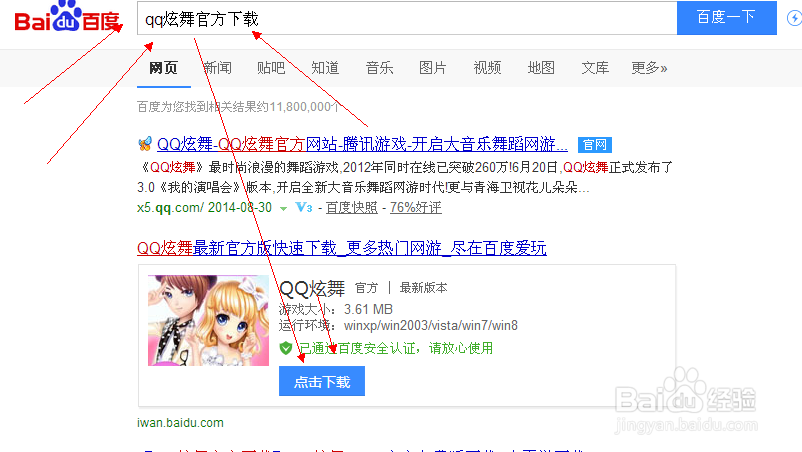Viewport: 802px width, 452px height.
Task: Open the 贴吧 tab
Action: coord(271,68)
